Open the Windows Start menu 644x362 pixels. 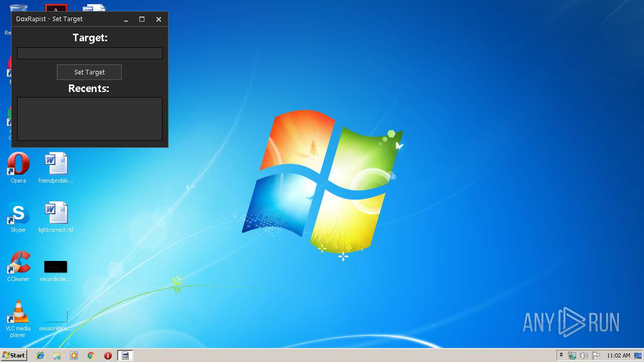point(14,355)
